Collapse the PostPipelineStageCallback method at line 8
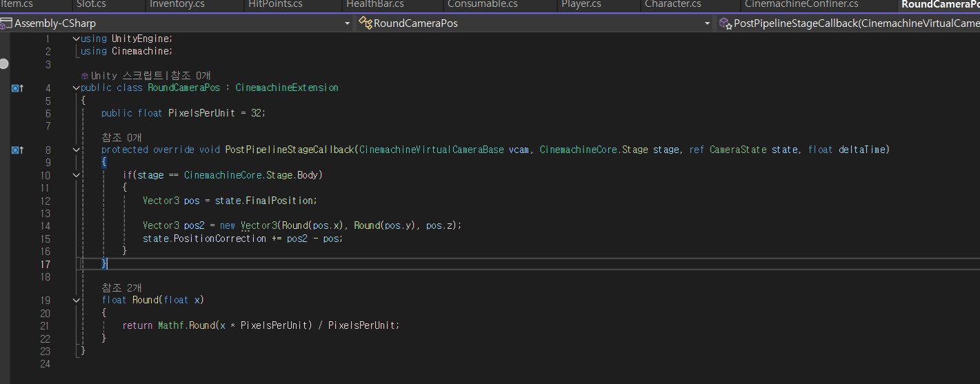The image size is (980, 384). point(76,150)
